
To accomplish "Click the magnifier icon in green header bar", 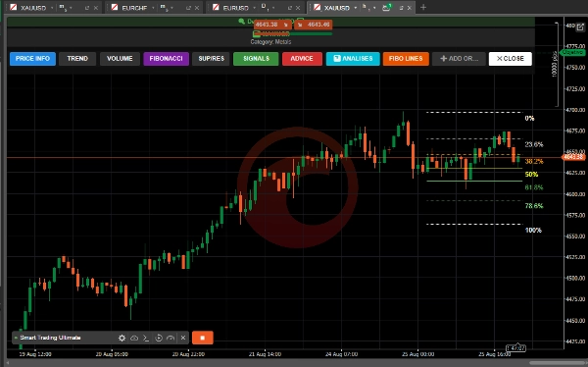I will click(x=241, y=22).
